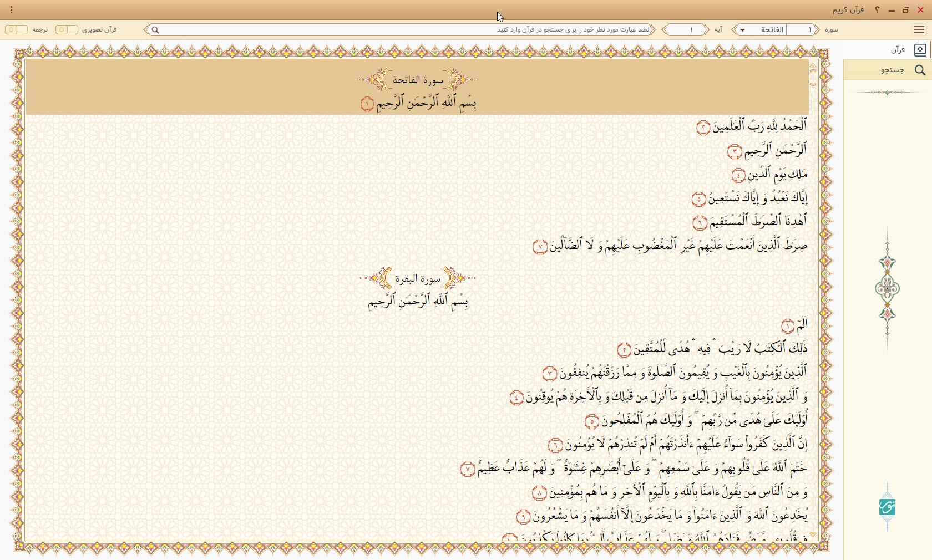This screenshot has width=932, height=560.
Task: Click verse marker 7 of al-Fatiha
Action: click(x=540, y=247)
